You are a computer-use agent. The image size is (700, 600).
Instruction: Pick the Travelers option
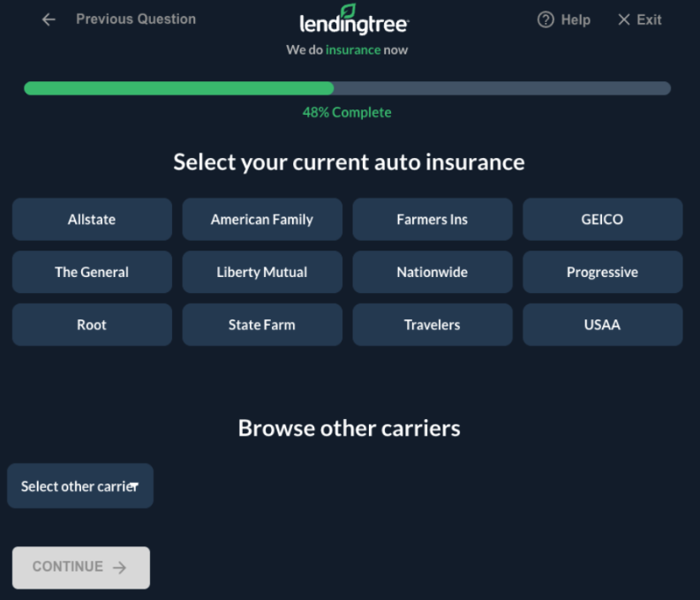pyautogui.click(x=433, y=325)
